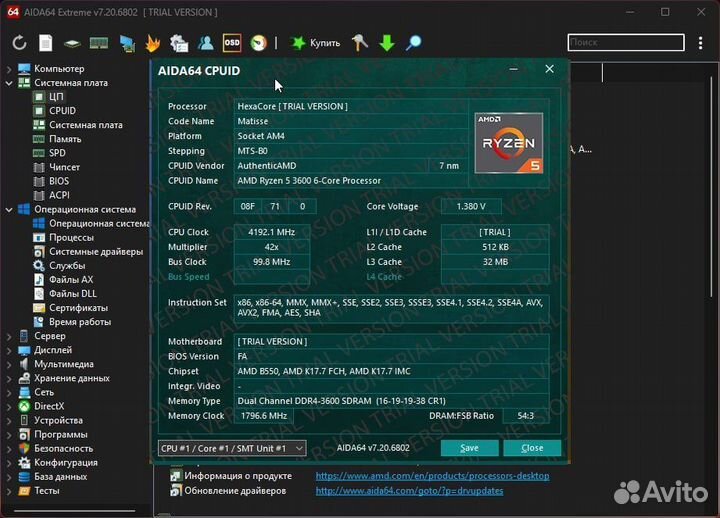Toggle the OSD panel icon
The height and width of the screenshot is (518, 720).
point(232,43)
